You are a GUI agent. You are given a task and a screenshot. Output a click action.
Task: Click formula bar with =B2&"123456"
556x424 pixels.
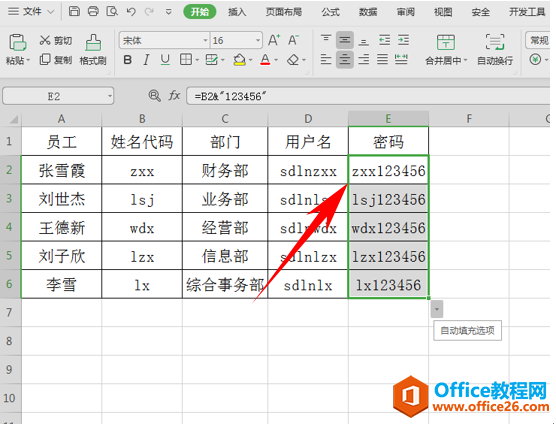[x=368, y=96]
